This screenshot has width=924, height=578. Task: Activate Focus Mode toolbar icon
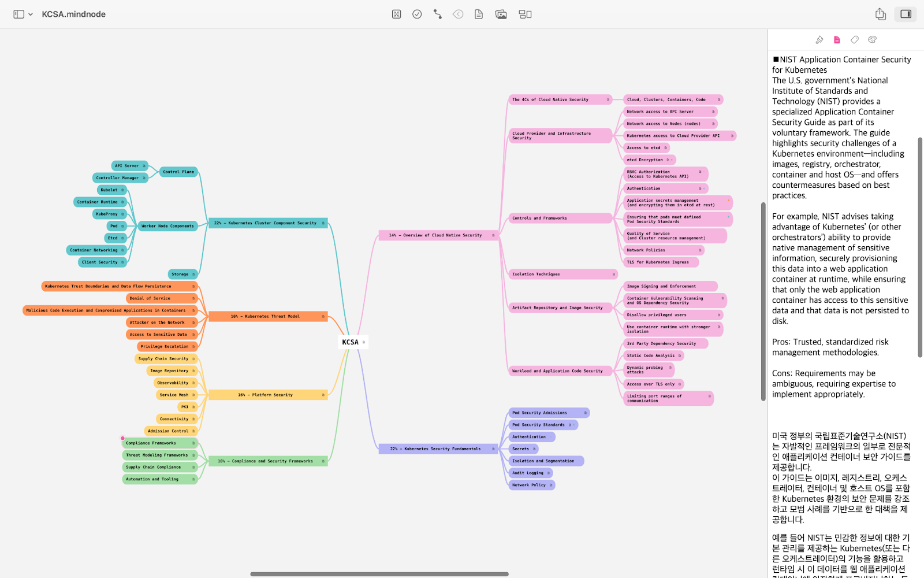[x=396, y=14]
